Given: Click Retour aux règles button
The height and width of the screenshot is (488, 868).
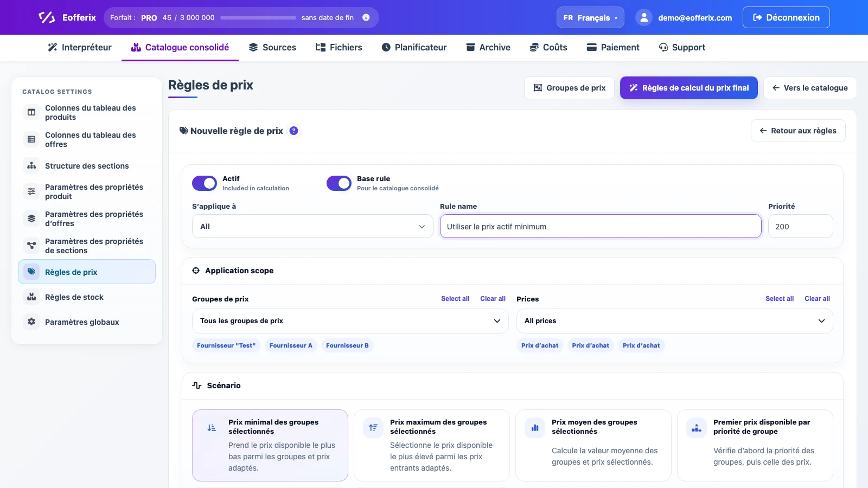Looking at the screenshot, I should pos(798,131).
